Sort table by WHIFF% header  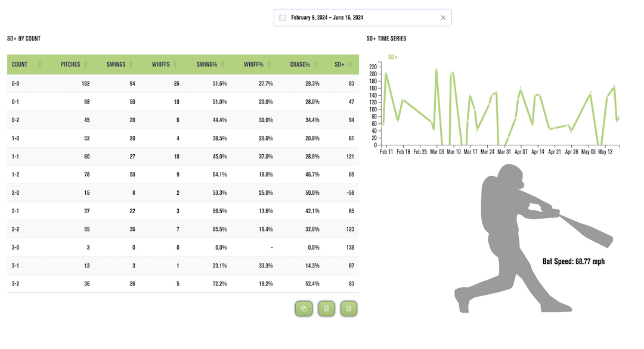[x=253, y=64]
